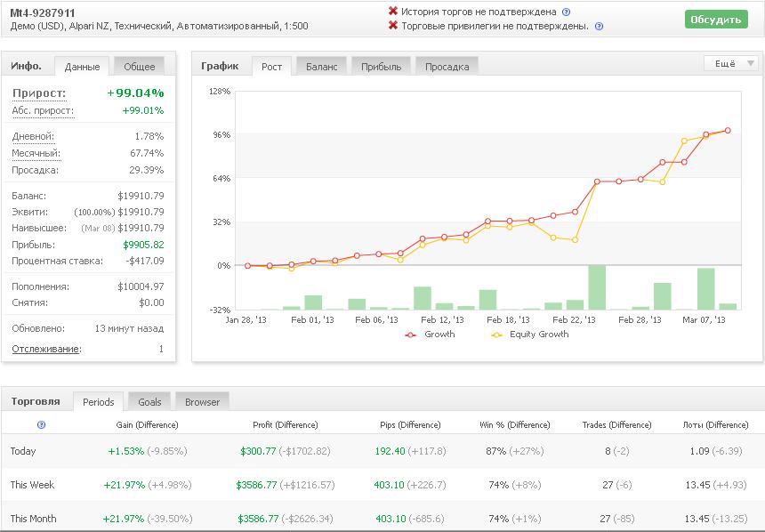Select the Прибыль chart tab
The height and width of the screenshot is (532, 765).
click(x=381, y=67)
